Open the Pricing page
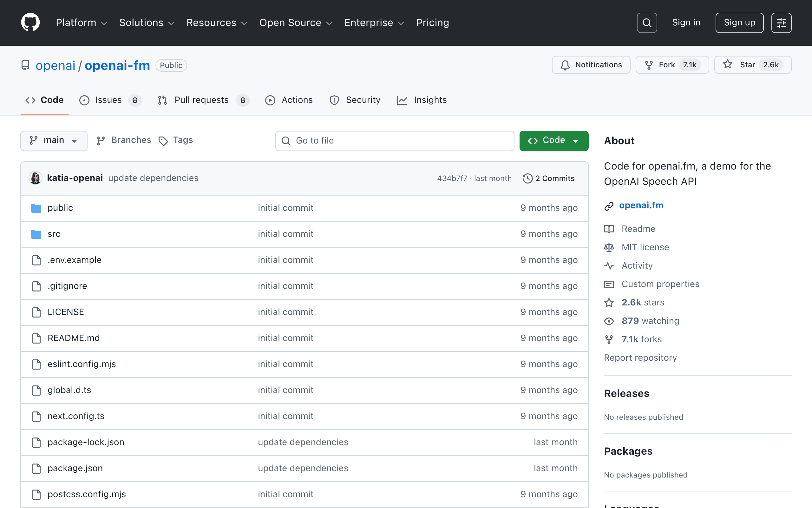The height and width of the screenshot is (508, 812). [x=433, y=23]
